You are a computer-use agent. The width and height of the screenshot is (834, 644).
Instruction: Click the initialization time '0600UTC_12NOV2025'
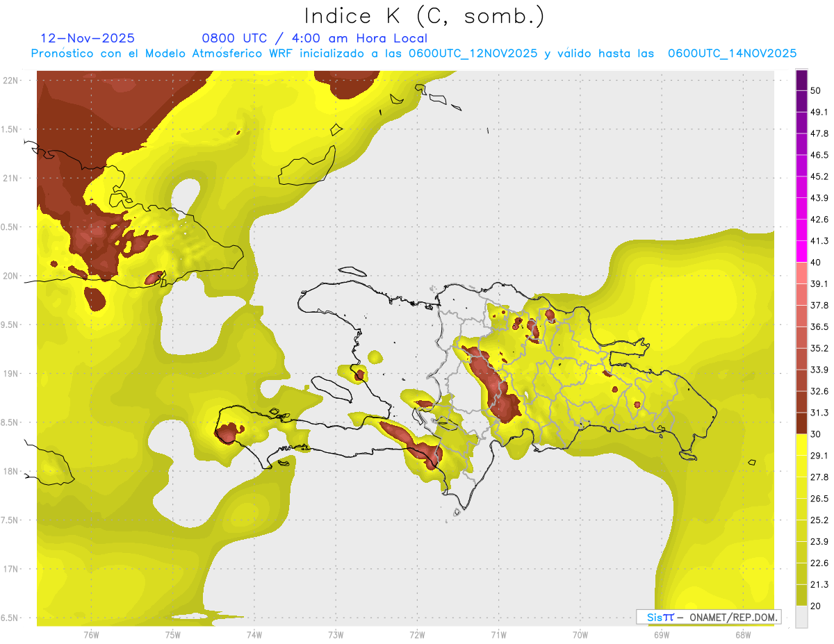473,53
